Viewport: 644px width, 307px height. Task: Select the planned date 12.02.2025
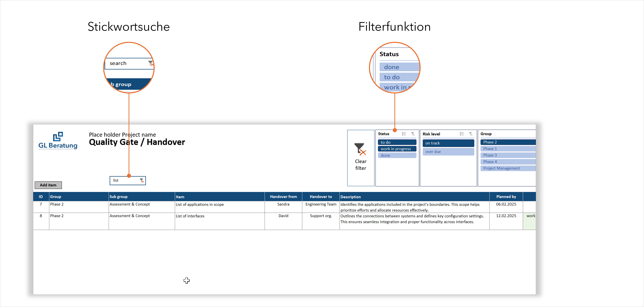[506, 221]
